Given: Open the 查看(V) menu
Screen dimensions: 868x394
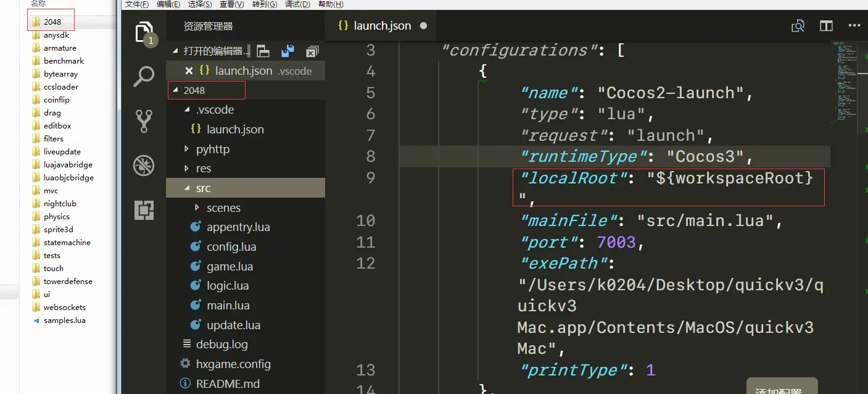Looking at the screenshot, I should [232, 4].
